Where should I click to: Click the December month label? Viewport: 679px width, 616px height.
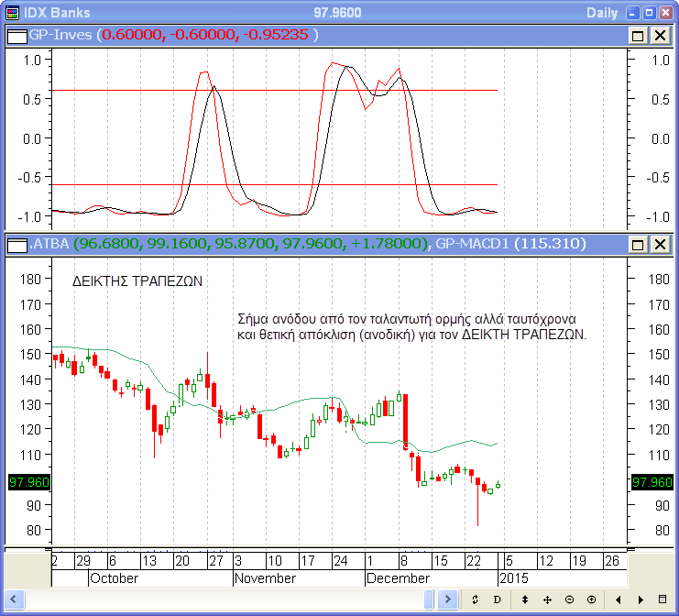tap(398, 578)
